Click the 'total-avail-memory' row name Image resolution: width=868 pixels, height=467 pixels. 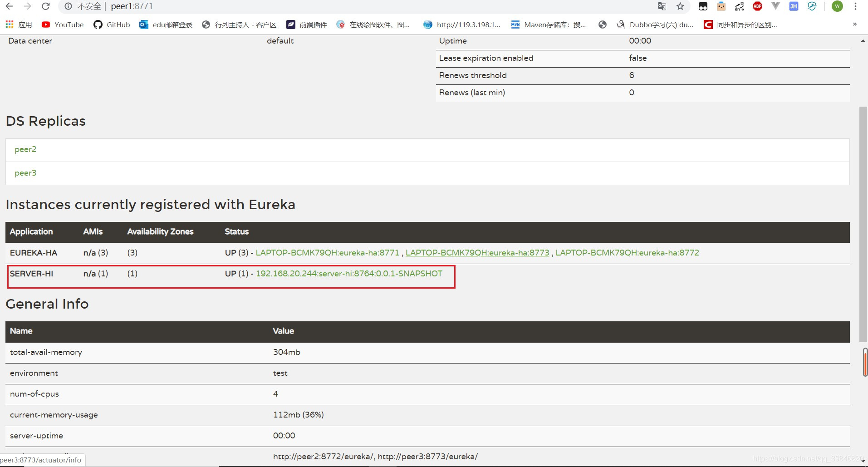pyautogui.click(x=46, y=352)
